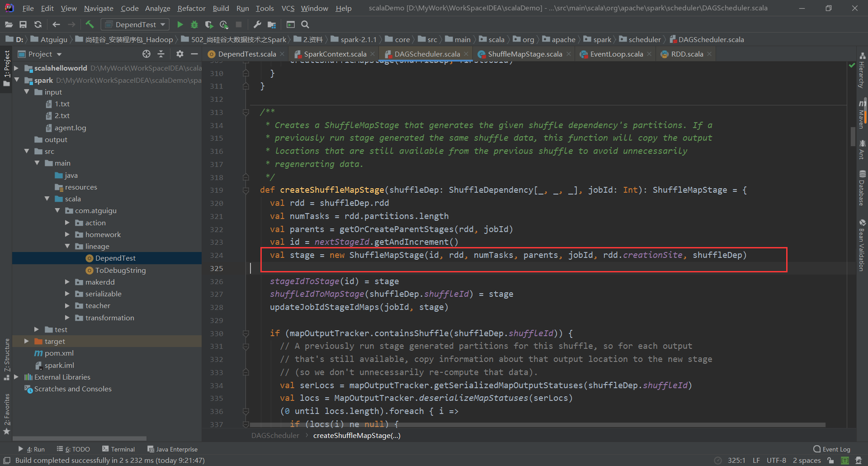This screenshot has width=868, height=466.
Task: Open the File menu
Action: click(x=28, y=8)
